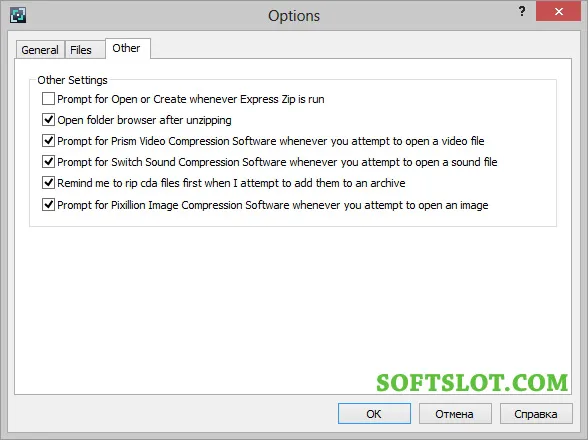Uncheck the Switch Sound Compression prompt box
Screen dimensions: 588x440
coord(48,162)
